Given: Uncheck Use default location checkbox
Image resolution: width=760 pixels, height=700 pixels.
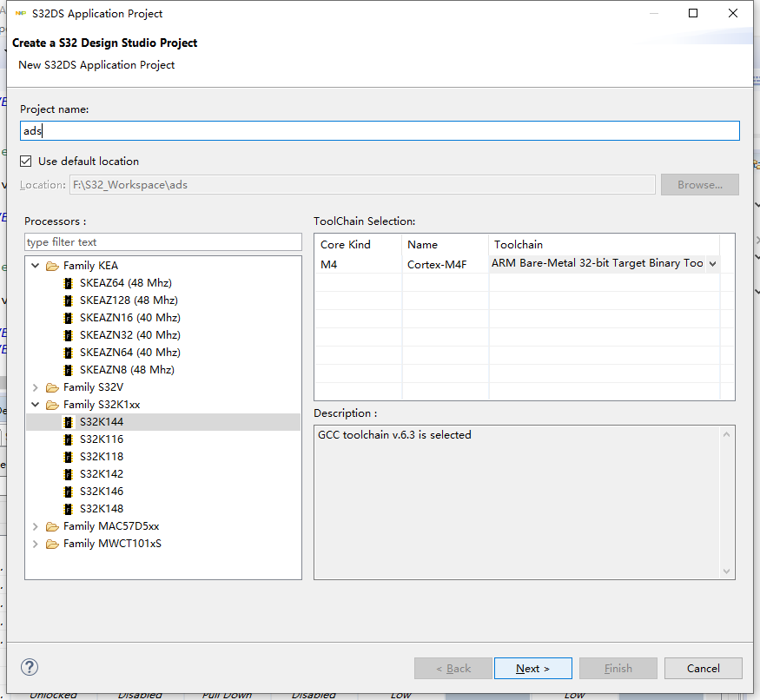Looking at the screenshot, I should [26, 161].
